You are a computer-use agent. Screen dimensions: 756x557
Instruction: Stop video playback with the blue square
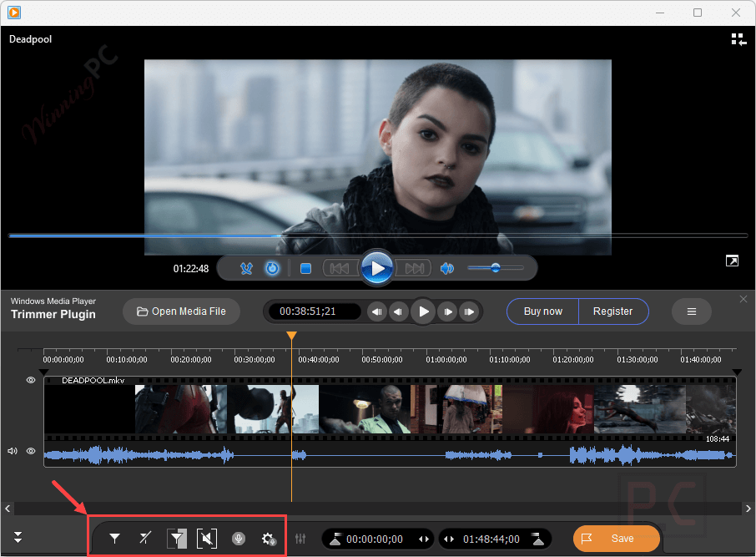click(305, 268)
